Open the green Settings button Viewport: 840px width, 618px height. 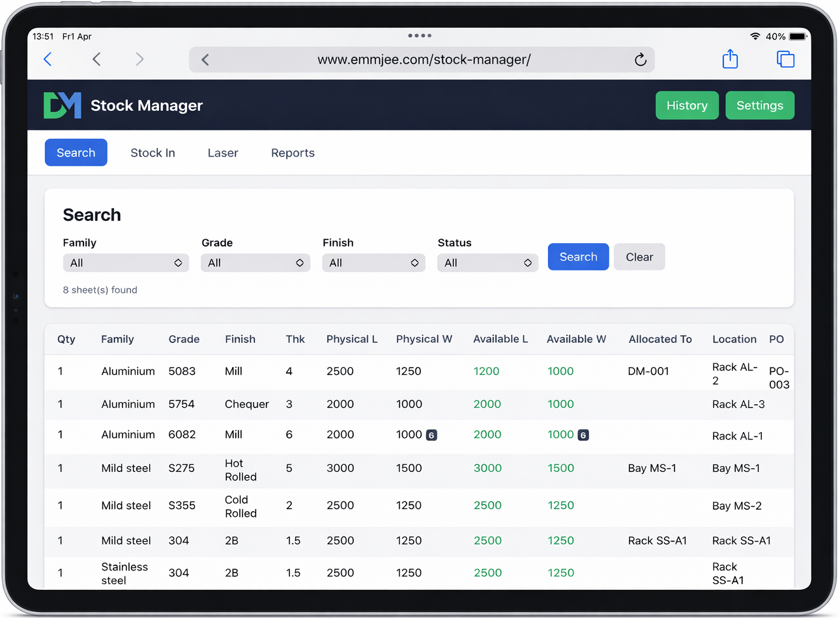click(x=760, y=106)
